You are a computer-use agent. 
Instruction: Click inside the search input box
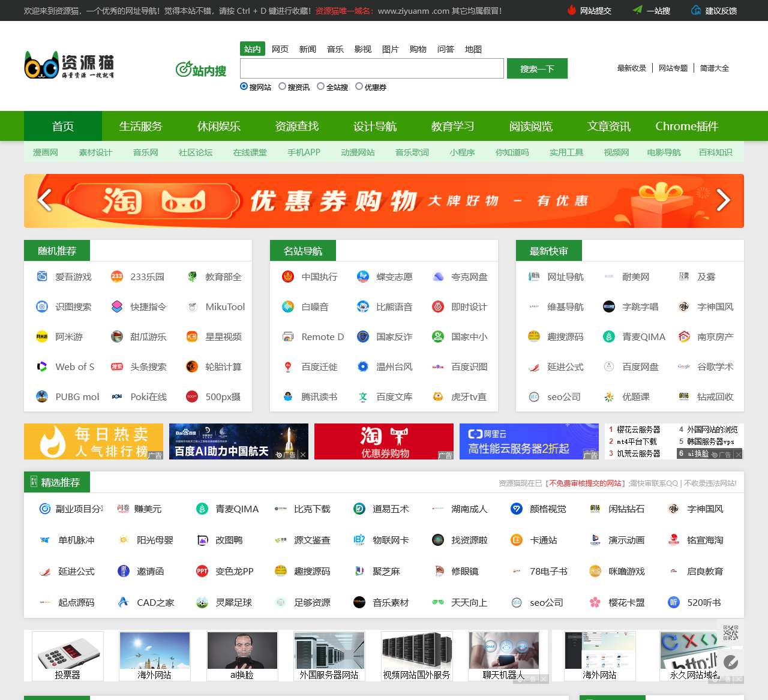tap(371, 68)
